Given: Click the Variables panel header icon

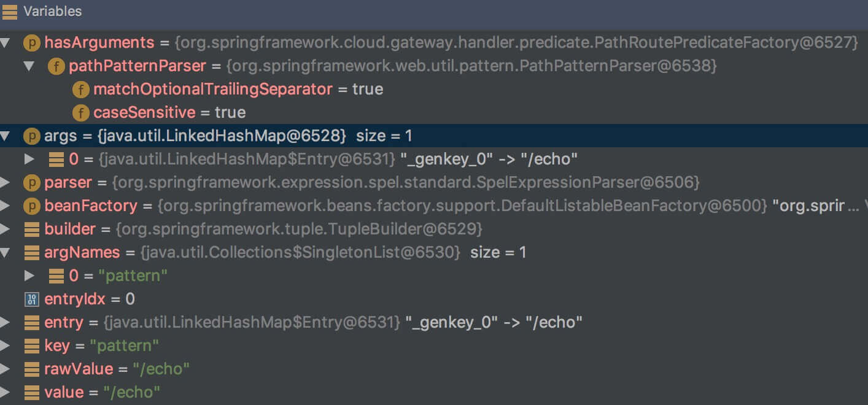Looking at the screenshot, I should click(10, 11).
